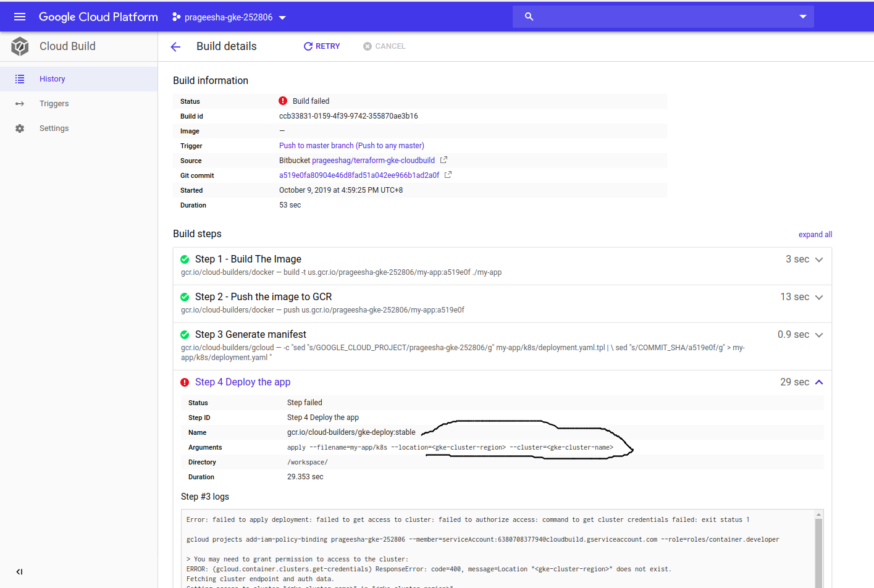
Task: Open the Push to master branch trigger link
Action: 351,146
